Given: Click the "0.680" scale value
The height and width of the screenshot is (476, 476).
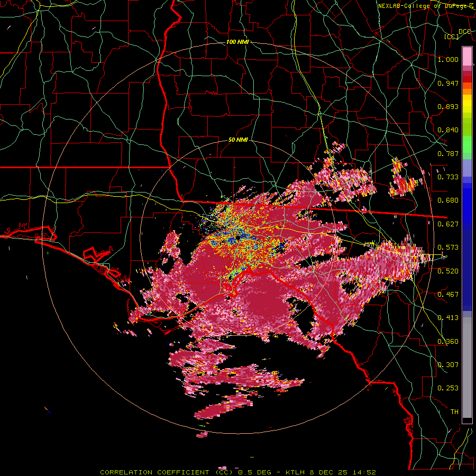Looking at the screenshot, I should [448, 200].
